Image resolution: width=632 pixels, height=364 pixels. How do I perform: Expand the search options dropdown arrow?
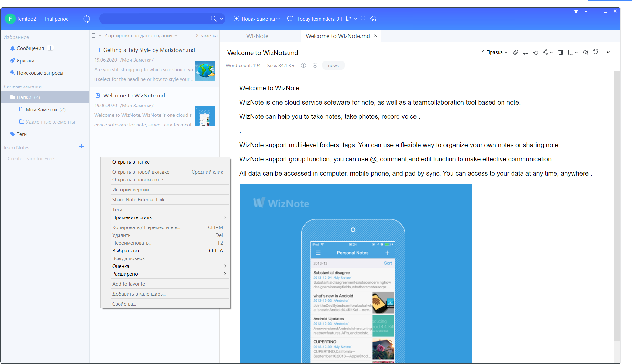[x=221, y=19]
